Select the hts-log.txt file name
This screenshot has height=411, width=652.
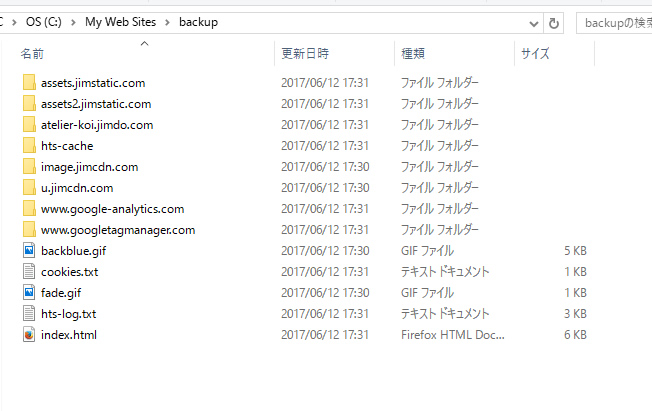pos(69,314)
